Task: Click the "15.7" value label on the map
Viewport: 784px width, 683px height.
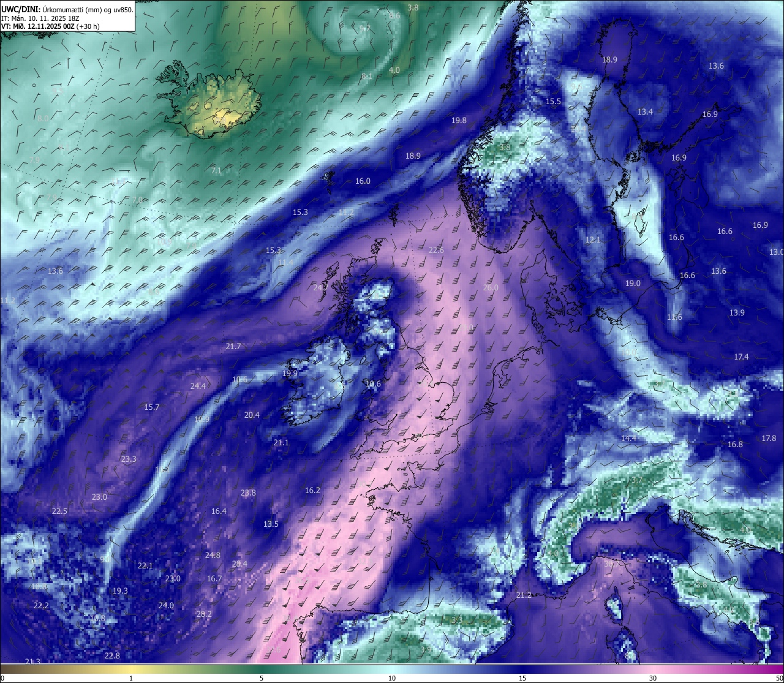Action: pos(151,407)
